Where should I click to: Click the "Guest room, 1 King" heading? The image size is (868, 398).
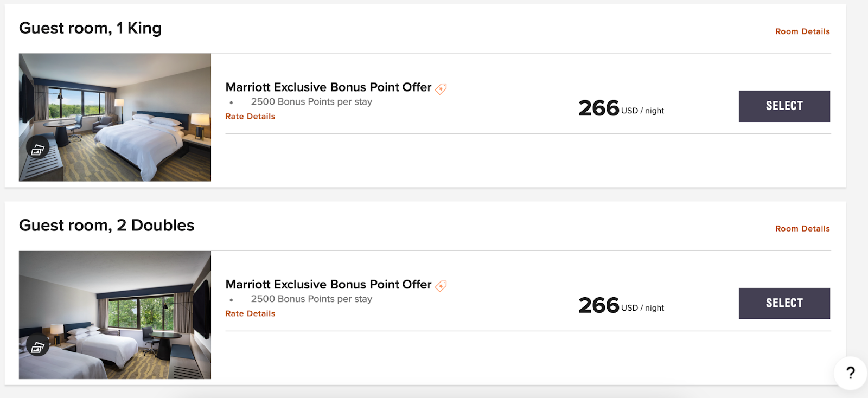pos(90,28)
